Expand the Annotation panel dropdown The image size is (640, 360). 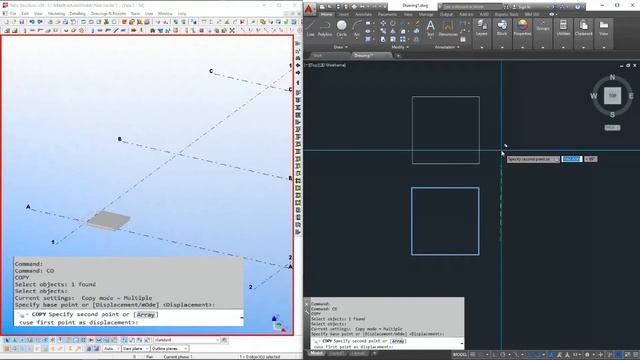[x=447, y=47]
